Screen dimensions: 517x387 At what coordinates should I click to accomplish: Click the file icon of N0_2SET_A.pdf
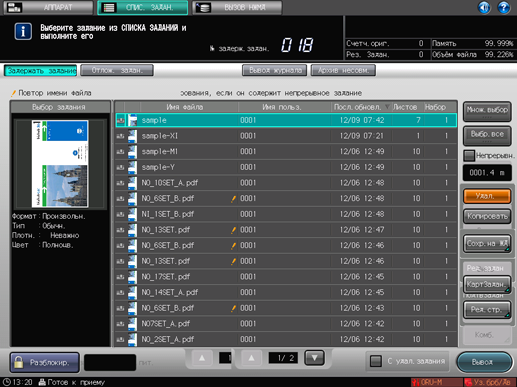click(x=133, y=340)
